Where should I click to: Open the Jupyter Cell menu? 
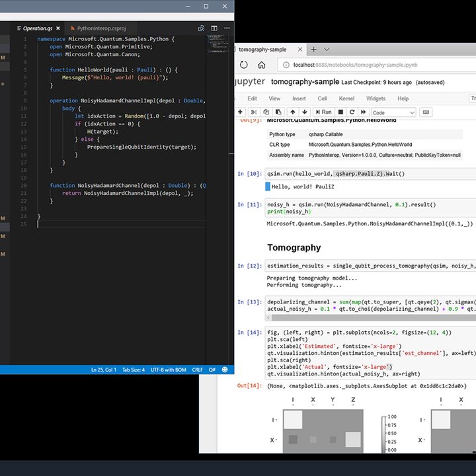(x=322, y=99)
